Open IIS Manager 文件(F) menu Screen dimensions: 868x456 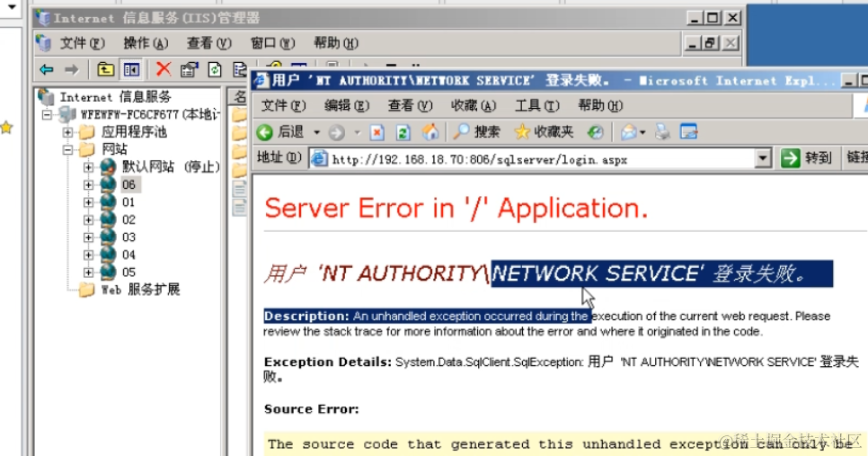(82, 43)
